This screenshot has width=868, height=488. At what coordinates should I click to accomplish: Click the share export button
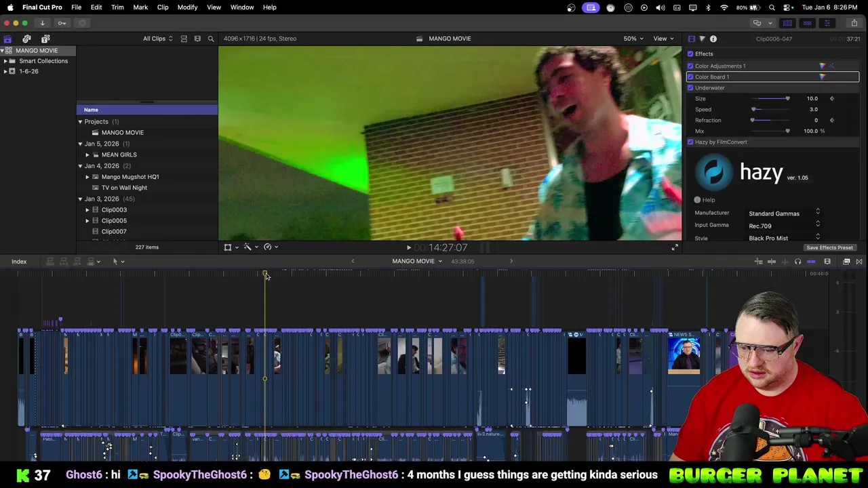[854, 23]
